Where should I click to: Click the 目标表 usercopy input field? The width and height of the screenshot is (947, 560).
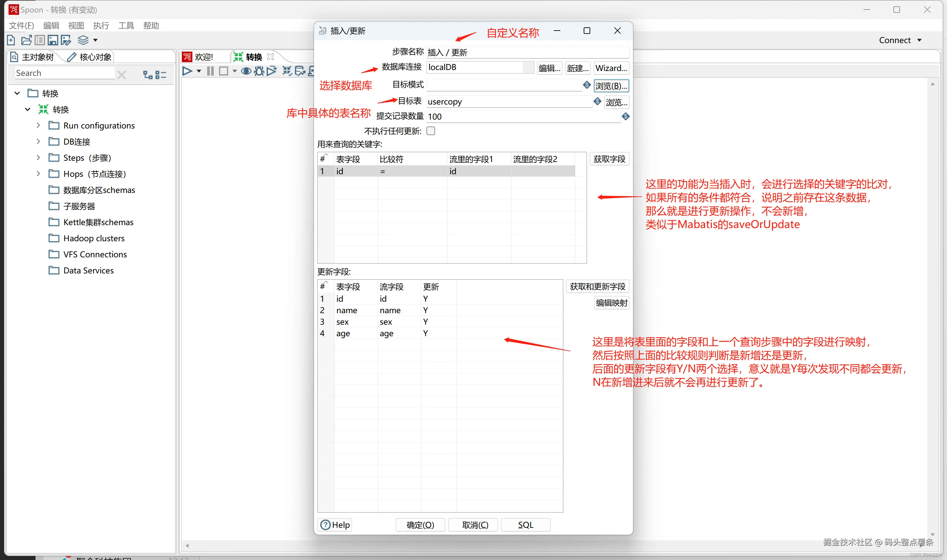click(x=508, y=102)
